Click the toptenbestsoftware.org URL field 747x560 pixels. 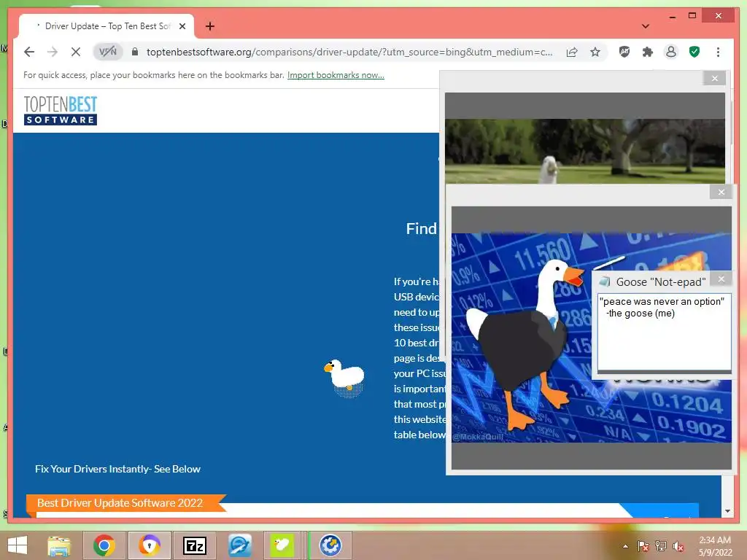[x=349, y=52]
